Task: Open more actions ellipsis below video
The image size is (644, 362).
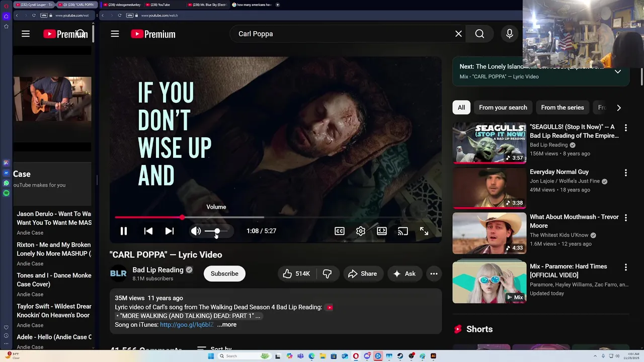Action: tap(434, 274)
